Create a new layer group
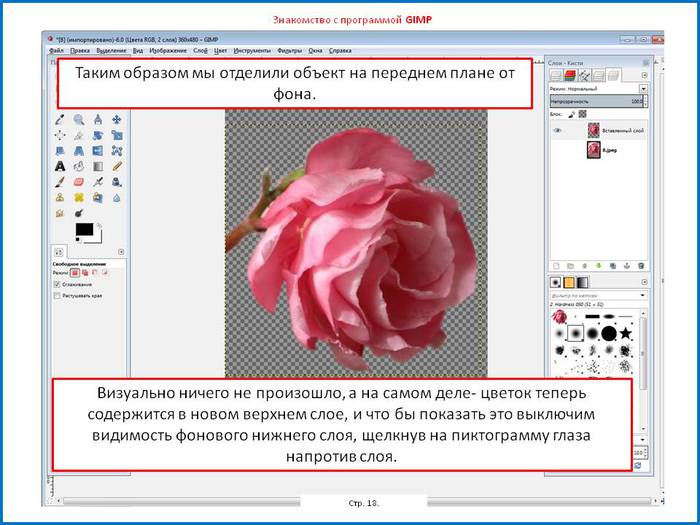The image size is (700, 525). [x=570, y=266]
